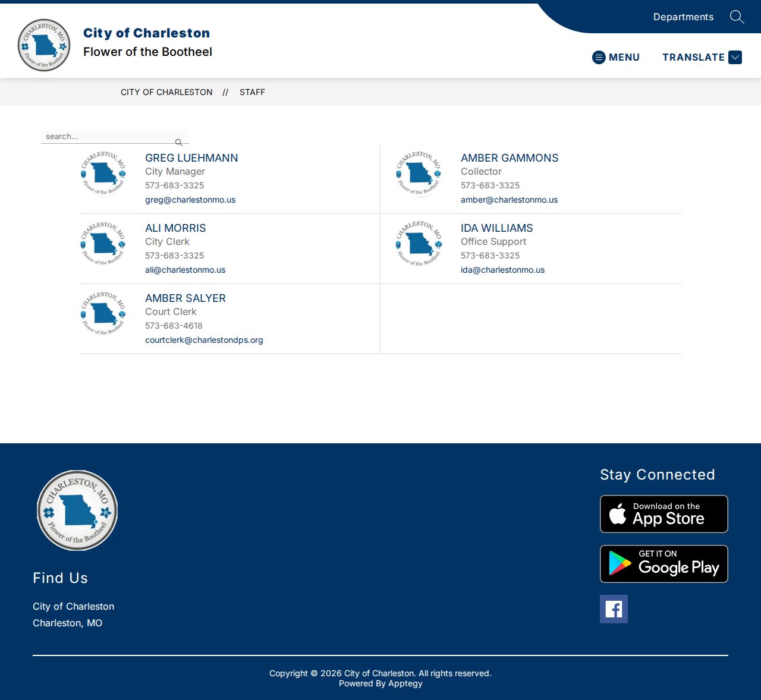Click the Powered By Apptegy text
The width and height of the screenshot is (761, 700).
[x=380, y=683]
